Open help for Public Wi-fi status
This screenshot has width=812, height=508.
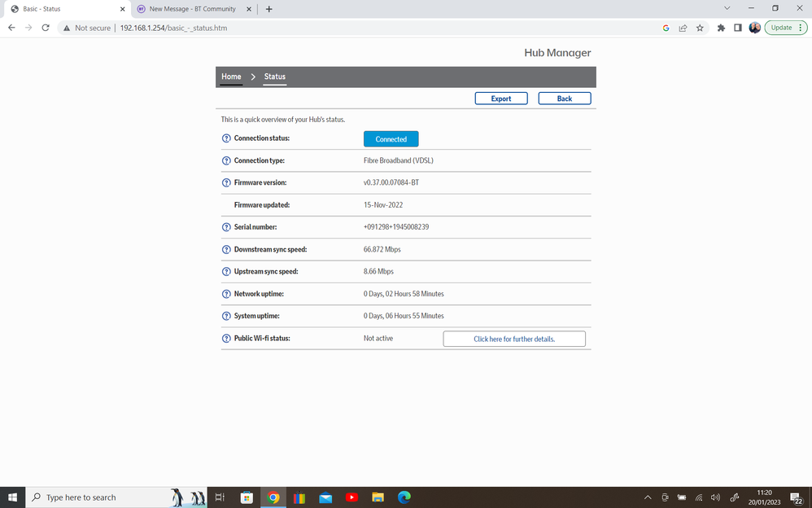[226, 339]
